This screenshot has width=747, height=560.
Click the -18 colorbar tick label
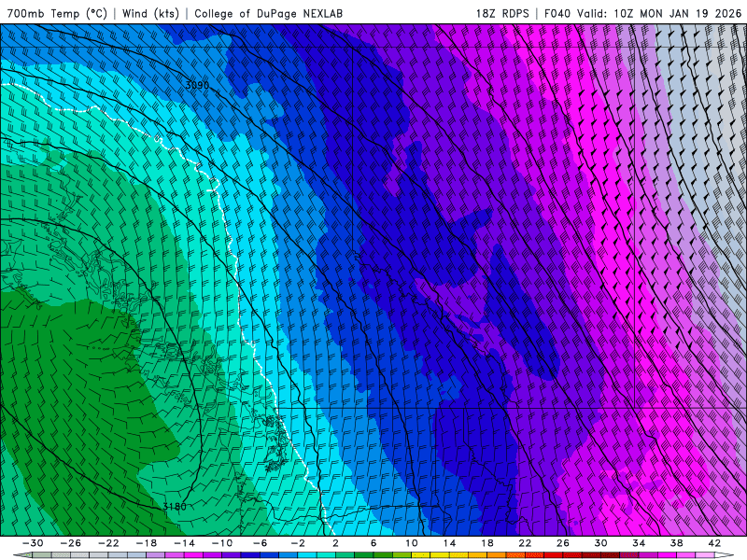[x=146, y=543]
